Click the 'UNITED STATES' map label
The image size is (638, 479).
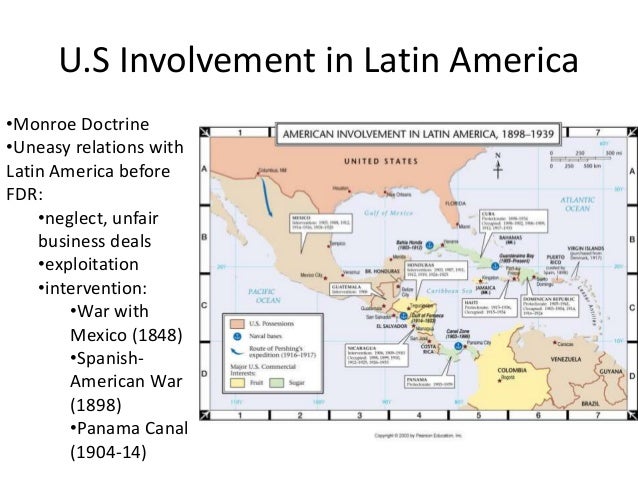(381, 161)
